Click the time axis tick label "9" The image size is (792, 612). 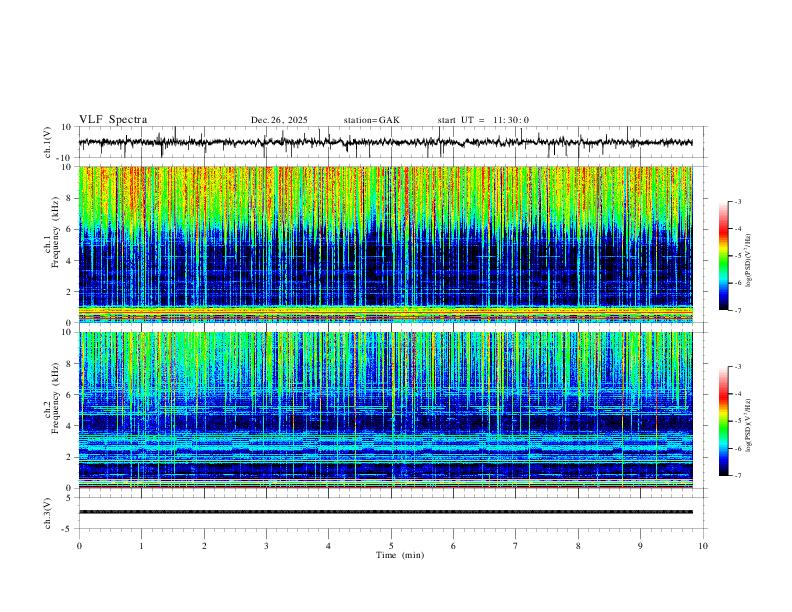pos(640,546)
